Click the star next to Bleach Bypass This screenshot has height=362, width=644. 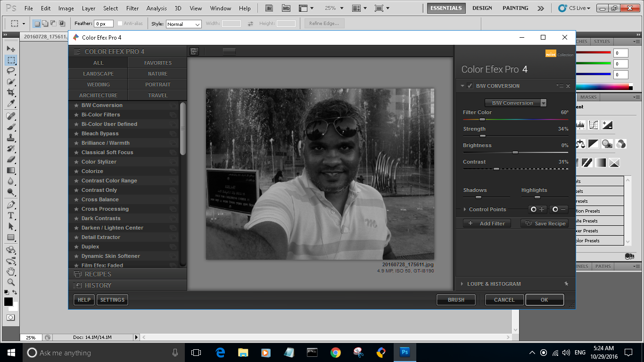(x=76, y=133)
